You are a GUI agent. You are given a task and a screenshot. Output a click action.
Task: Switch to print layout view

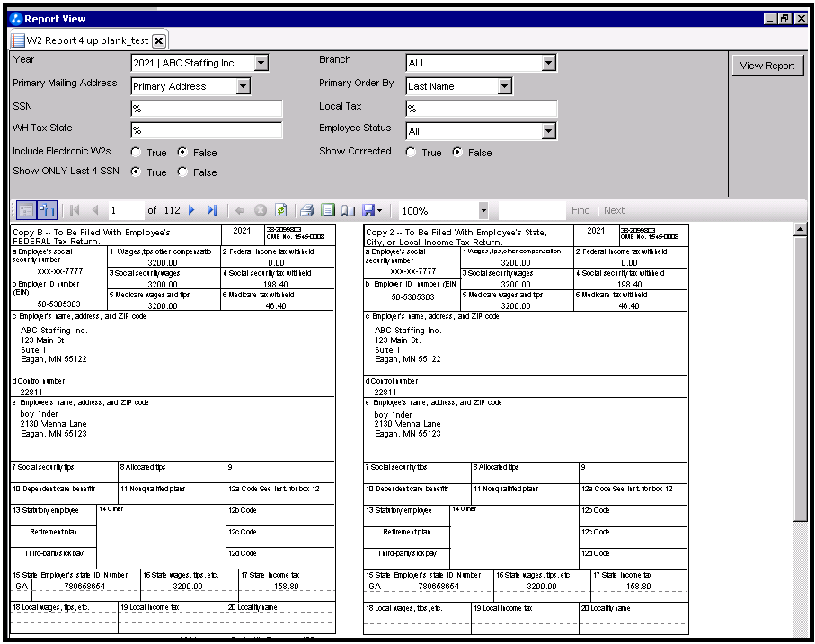click(x=328, y=210)
